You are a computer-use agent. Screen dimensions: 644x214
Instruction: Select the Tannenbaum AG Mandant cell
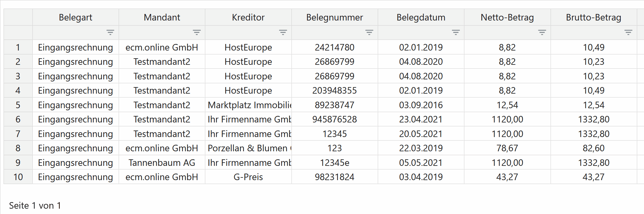[162, 163]
